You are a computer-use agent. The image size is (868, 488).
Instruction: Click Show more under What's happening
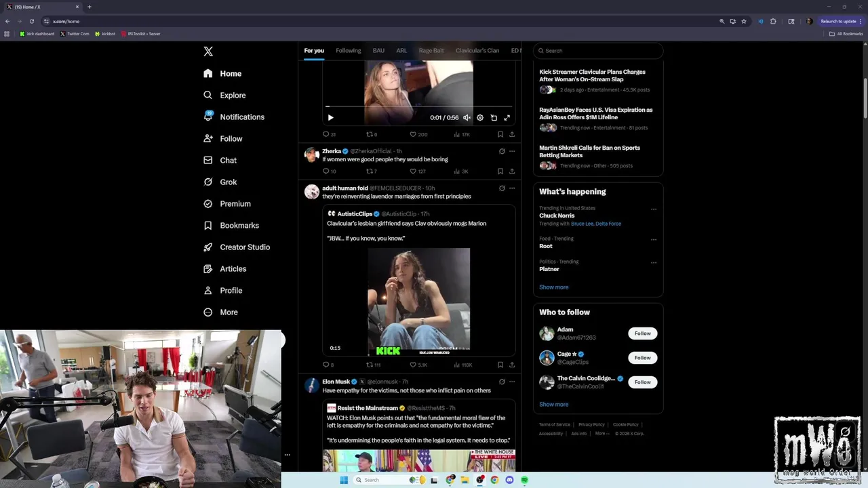(x=553, y=287)
